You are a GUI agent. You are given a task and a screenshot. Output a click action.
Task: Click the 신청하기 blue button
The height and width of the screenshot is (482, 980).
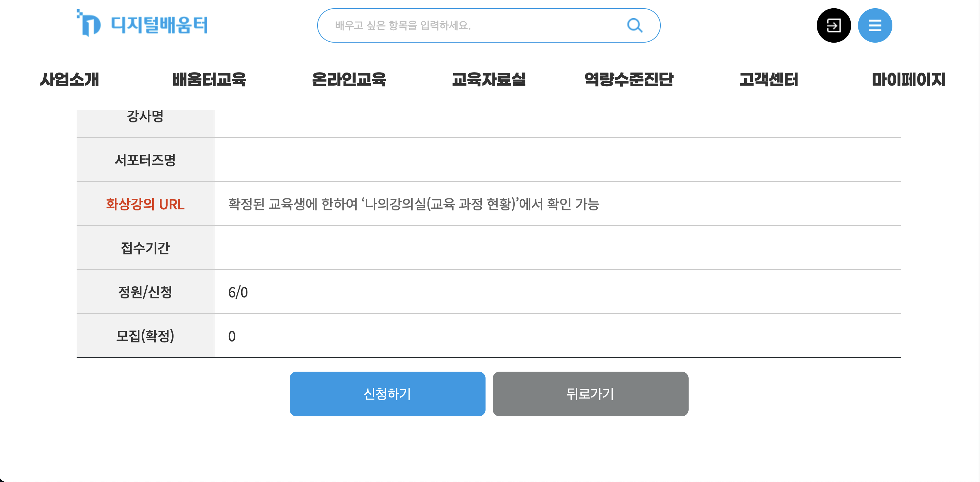click(x=387, y=394)
